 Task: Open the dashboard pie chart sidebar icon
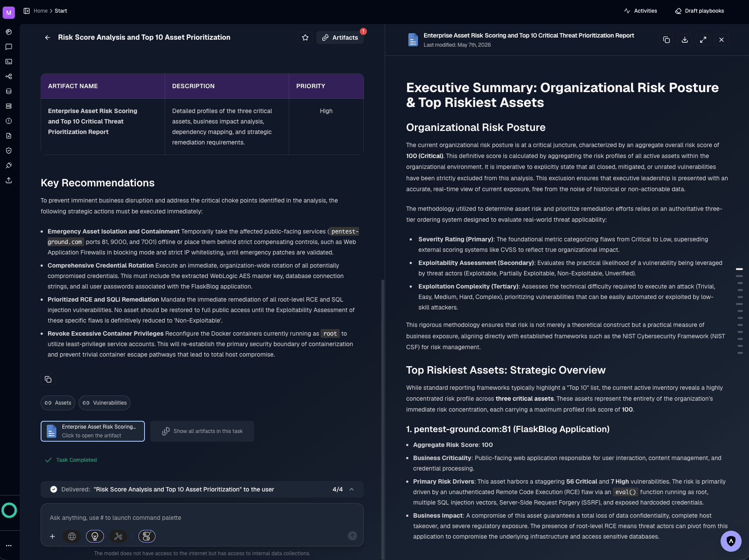point(9,32)
